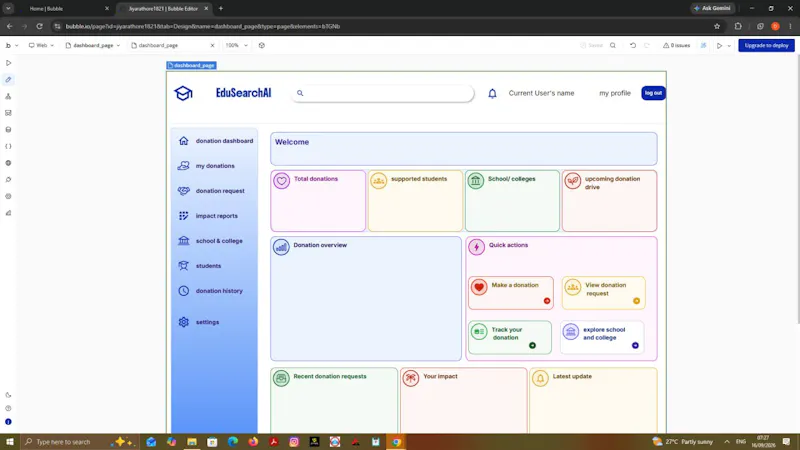Open the Bubble logo menu dropdown
Screen dimensions: 800x450
click(12, 45)
